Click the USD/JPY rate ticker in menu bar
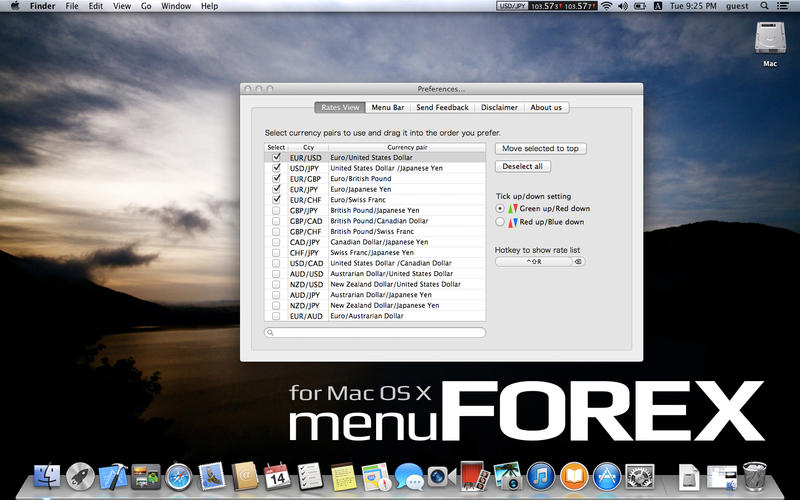 (x=546, y=6)
